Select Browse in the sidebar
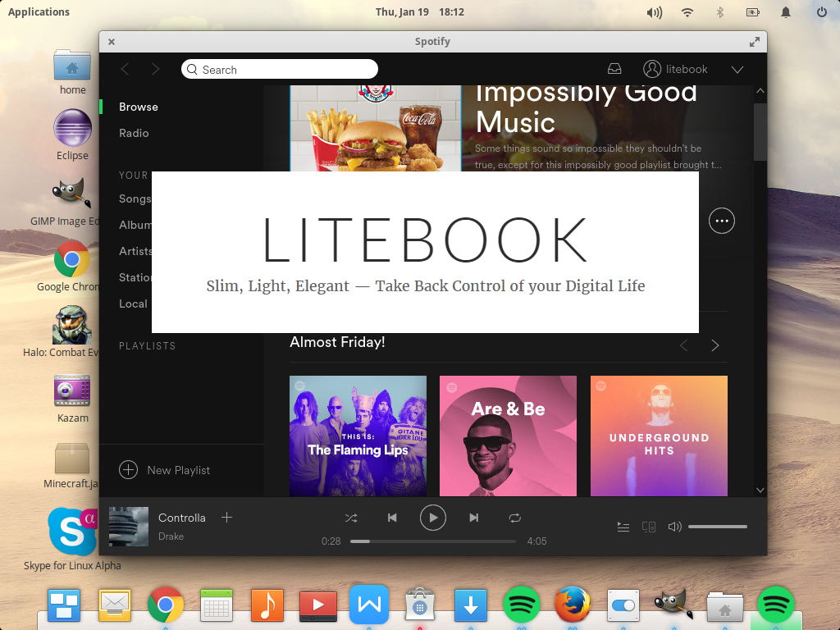 138,107
